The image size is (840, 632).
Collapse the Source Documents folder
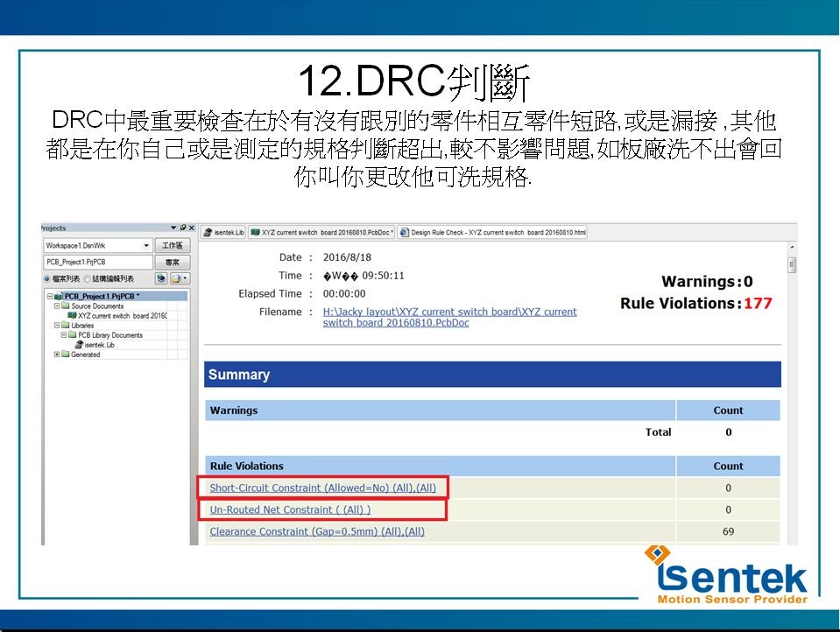57,306
